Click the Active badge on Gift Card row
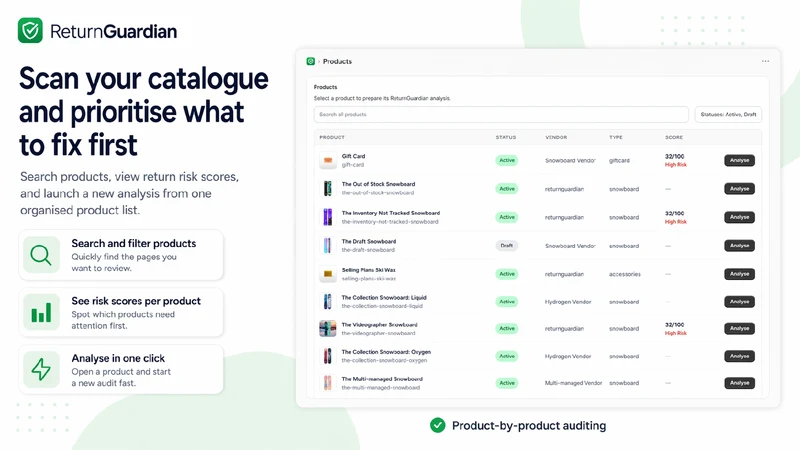The width and height of the screenshot is (800, 450). 507,160
